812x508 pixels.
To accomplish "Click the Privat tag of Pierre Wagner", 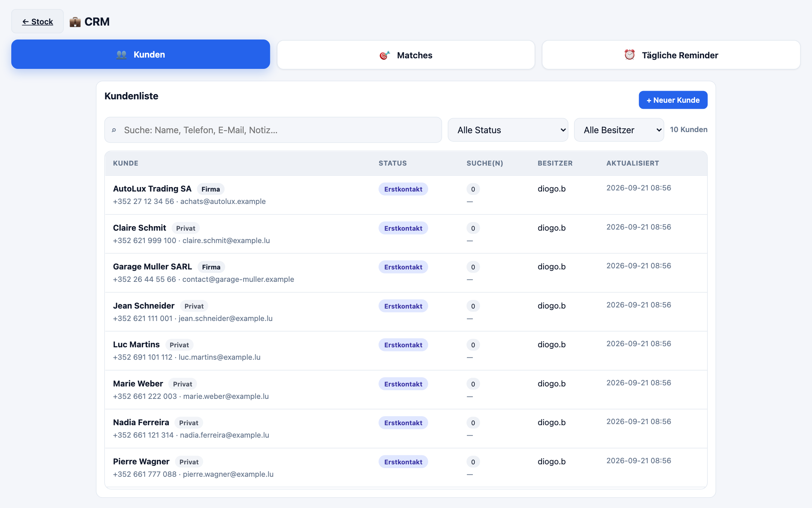I will (189, 462).
